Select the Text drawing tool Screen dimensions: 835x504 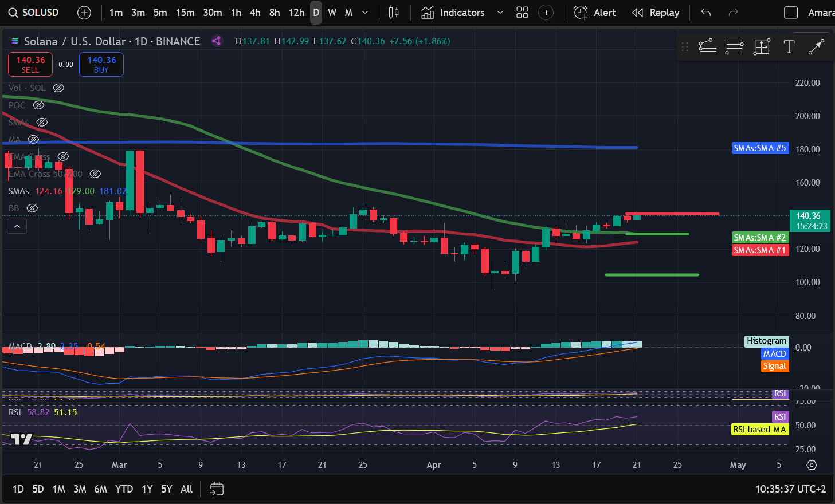pos(789,47)
